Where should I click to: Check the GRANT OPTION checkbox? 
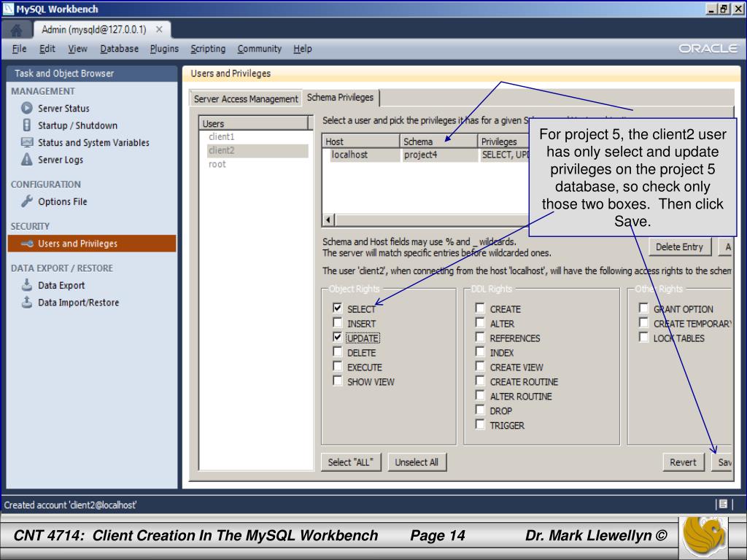click(643, 308)
